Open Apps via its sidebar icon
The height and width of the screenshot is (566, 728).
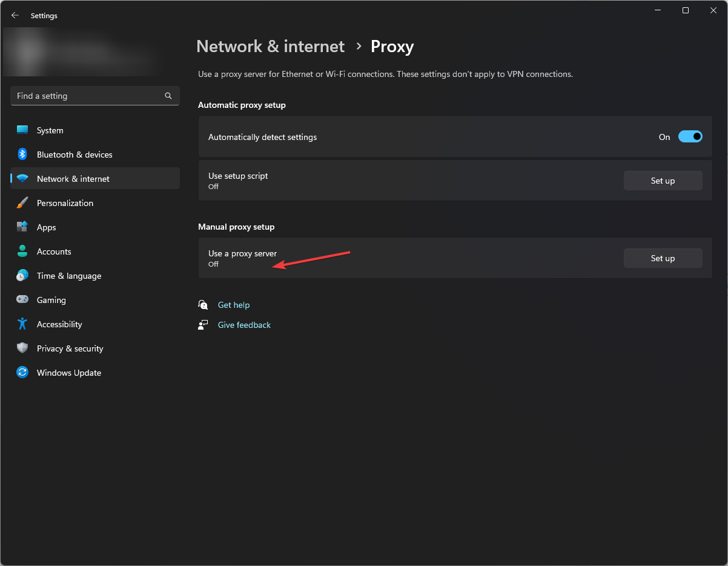pyautogui.click(x=22, y=227)
